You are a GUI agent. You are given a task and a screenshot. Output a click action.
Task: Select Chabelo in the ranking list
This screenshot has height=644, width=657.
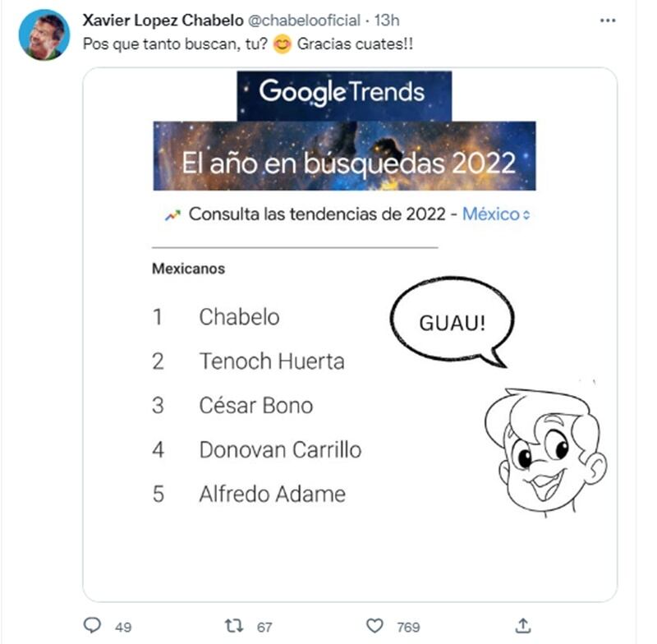pos(239,317)
